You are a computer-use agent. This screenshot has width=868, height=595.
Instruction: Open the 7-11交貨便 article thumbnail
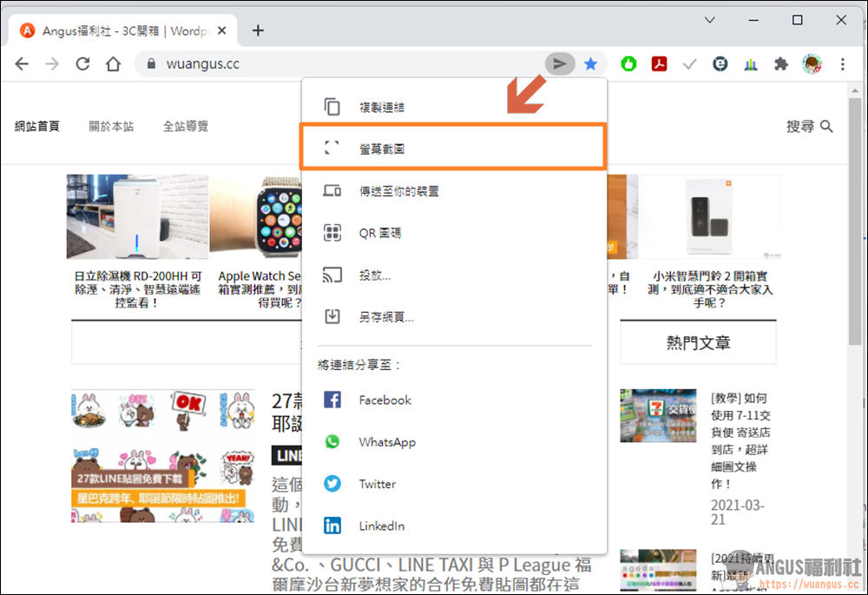click(x=658, y=415)
